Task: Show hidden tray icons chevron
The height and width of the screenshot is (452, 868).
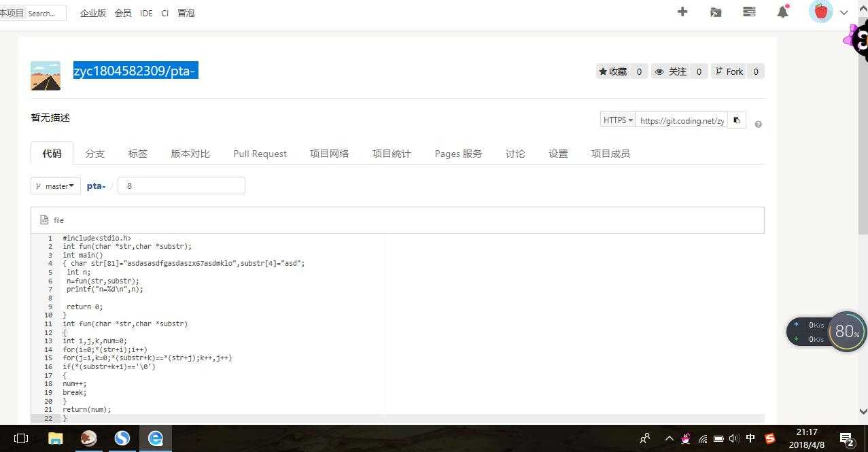Action: coord(669,438)
